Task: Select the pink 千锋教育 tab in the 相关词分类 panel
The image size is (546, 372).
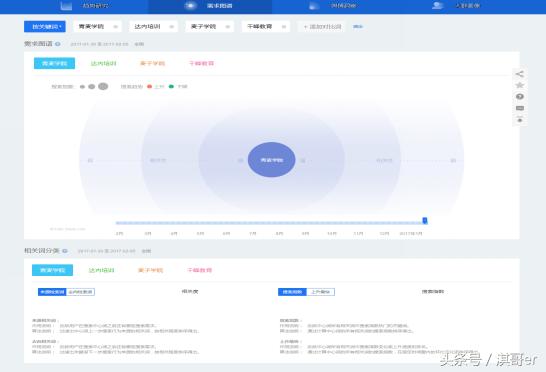Action: [200, 270]
